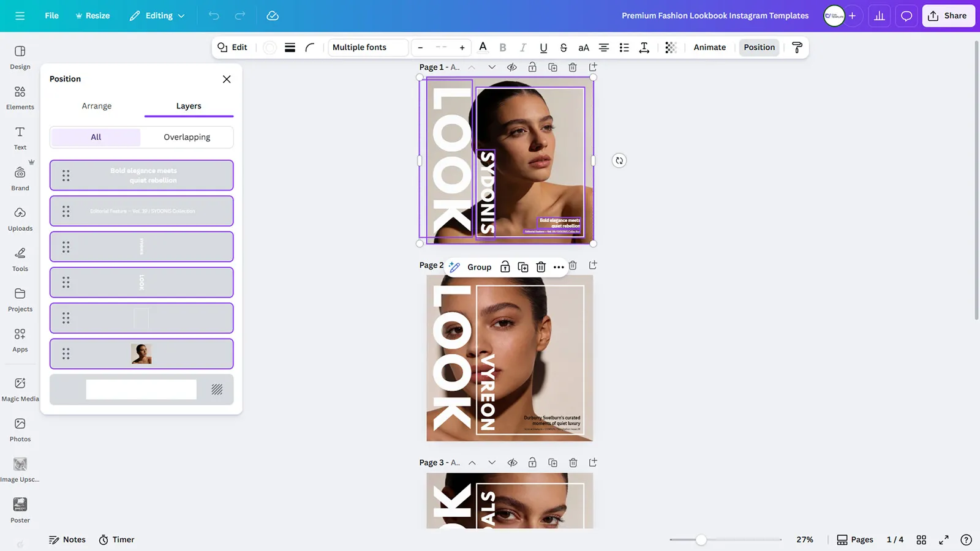Click the text color icon
This screenshot has height=551, width=980.
483,47
